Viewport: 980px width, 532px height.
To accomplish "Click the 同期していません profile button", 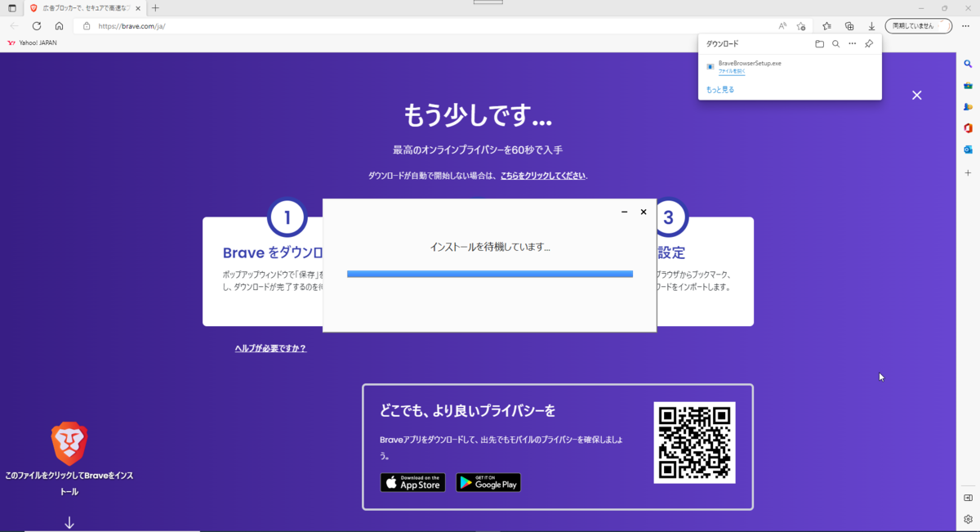I will [x=918, y=26].
